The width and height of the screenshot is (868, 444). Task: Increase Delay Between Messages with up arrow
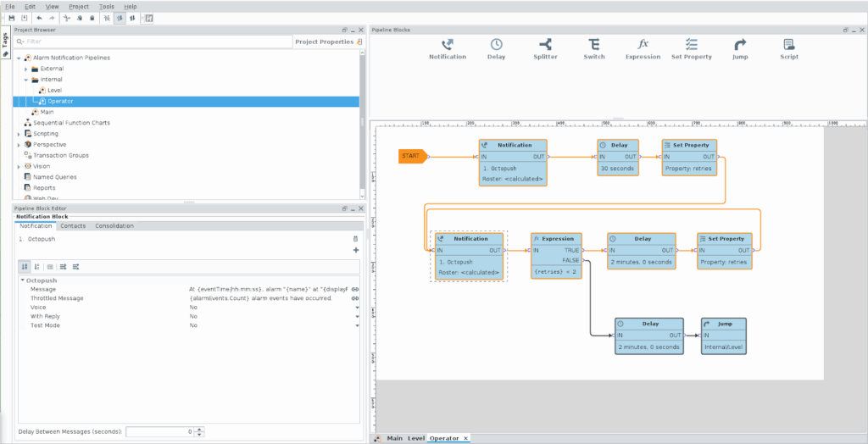pos(199,429)
